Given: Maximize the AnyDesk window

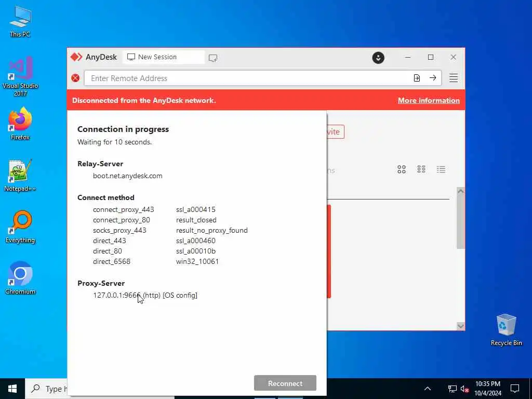Looking at the screenshot, I should (431, 57).
